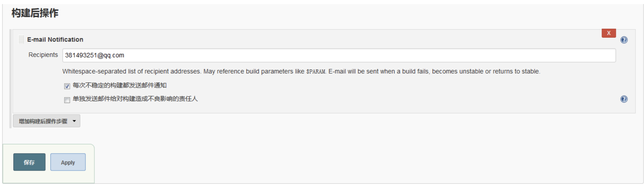Delete E-mail Notification with red X button
This screenshot has width=644, height=194.
608,33
